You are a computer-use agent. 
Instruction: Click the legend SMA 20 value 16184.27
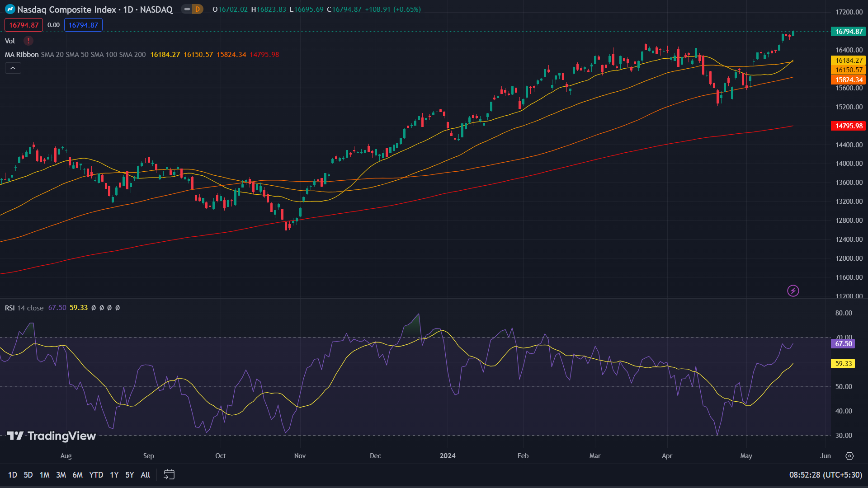coord(165,55)
